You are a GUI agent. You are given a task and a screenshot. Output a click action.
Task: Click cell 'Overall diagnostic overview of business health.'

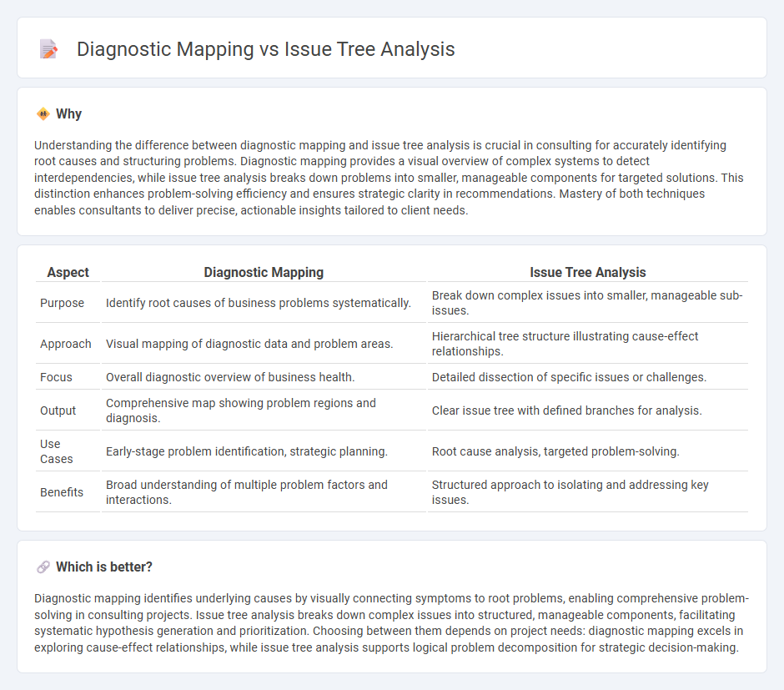coord(264,377)
